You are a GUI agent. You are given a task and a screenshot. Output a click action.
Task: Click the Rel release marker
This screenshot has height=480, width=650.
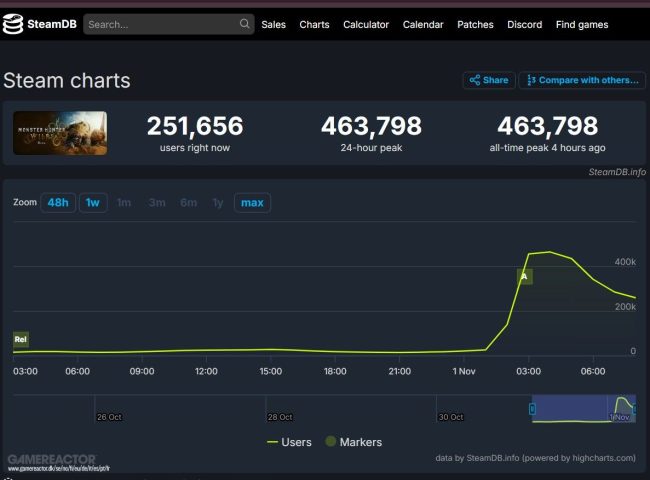pyautogui.click(x=21, y=339)
